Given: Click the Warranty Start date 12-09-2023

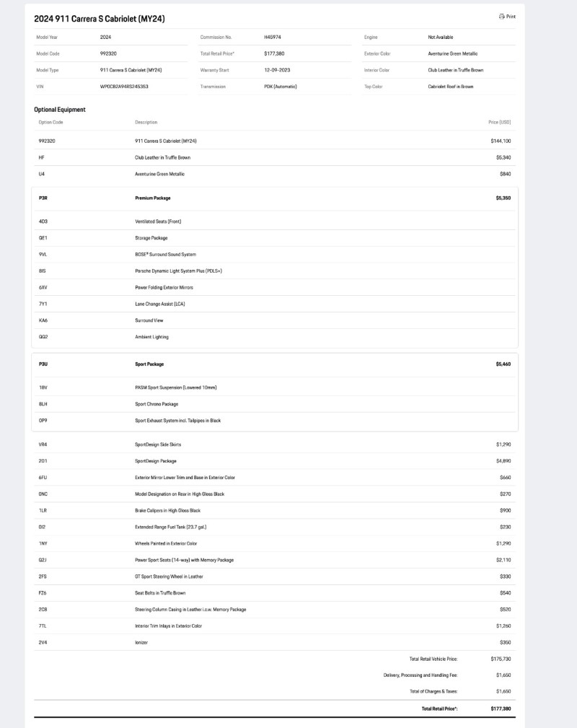Looking at the screenshot, I should click(x=278, y=70).
